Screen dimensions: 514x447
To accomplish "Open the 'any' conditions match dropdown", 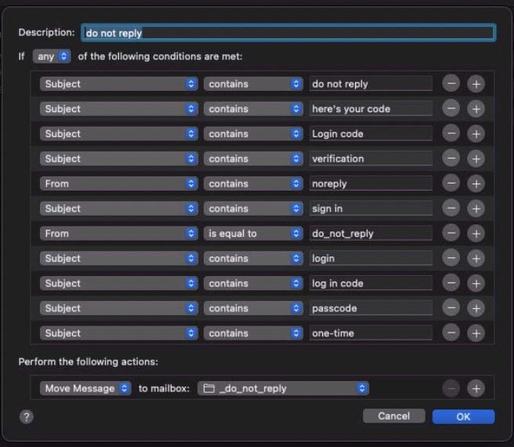I will coord(52,56).
